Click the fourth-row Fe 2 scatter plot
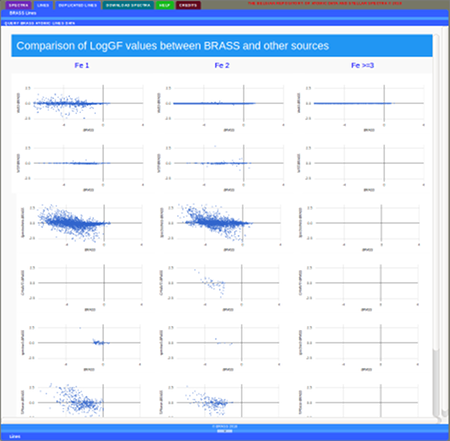The height and width of the screenshot is (441, 450). pos(221,287)
